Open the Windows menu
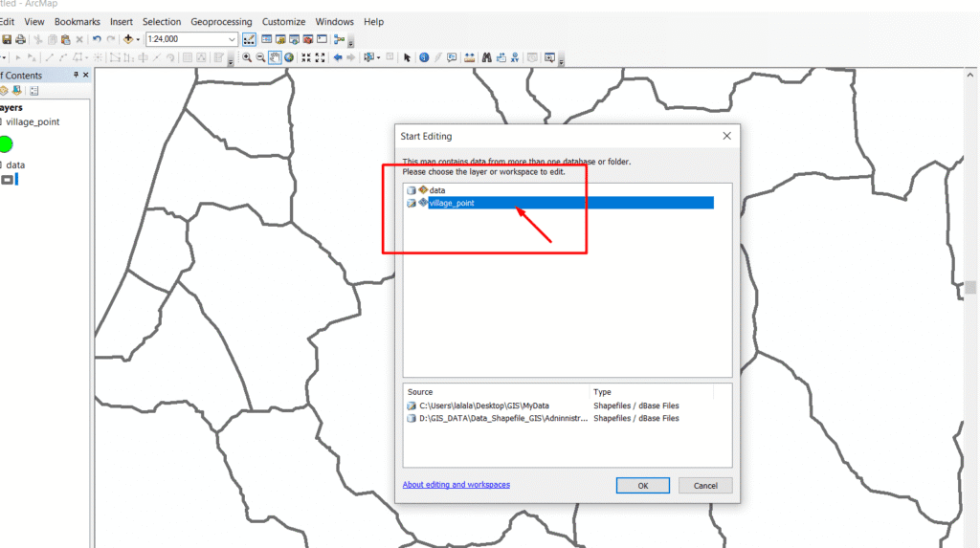 [x=334, y=21]
